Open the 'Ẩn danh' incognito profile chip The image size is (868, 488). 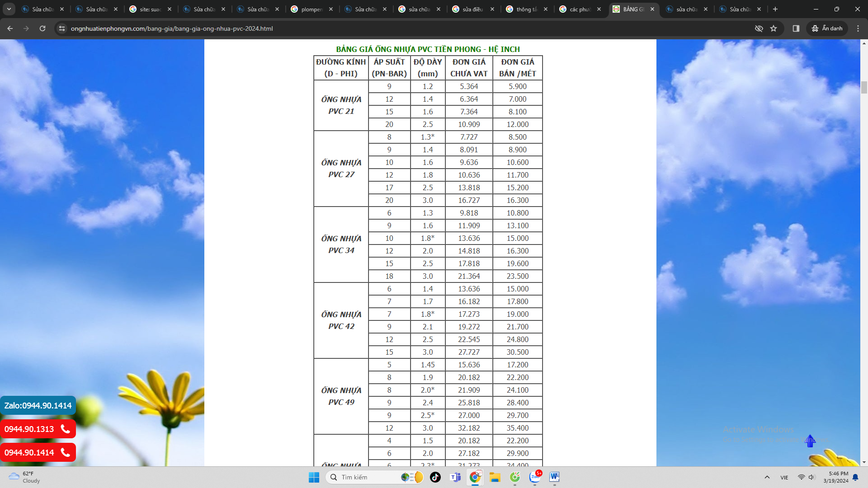[x=827, y=28]
